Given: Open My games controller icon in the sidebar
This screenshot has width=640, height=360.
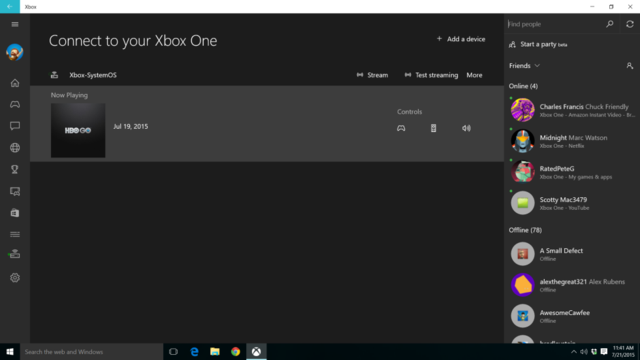Looking at the screenshot, I should coord(15,104).
